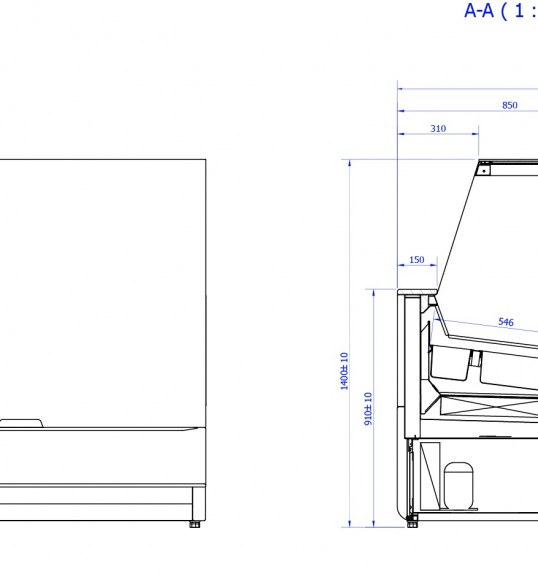The image size is (538, 577).
Task: Select the 910±10 height dimension
Action: tap(368, 409)
